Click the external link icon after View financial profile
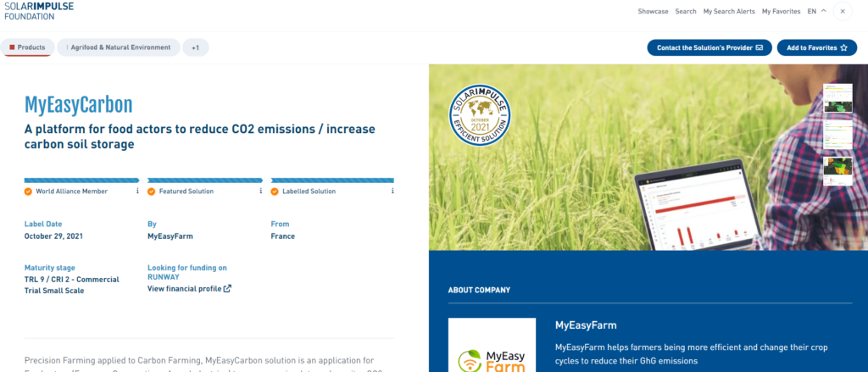This screenshot has height=372, width=868. point(227,288)
